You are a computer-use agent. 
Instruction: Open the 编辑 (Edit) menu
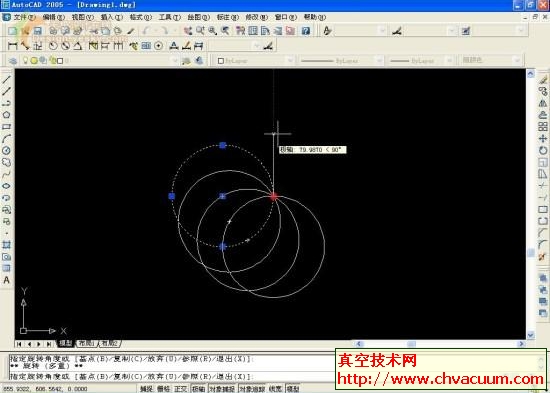54,17
